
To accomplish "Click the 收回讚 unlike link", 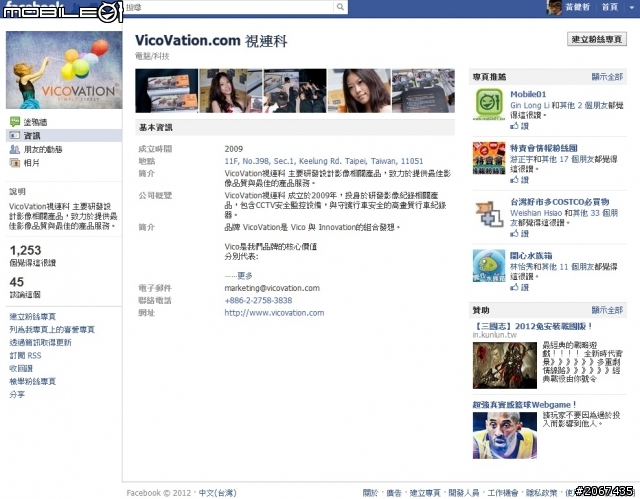I will pyautogui.click(x=21, y=368).
